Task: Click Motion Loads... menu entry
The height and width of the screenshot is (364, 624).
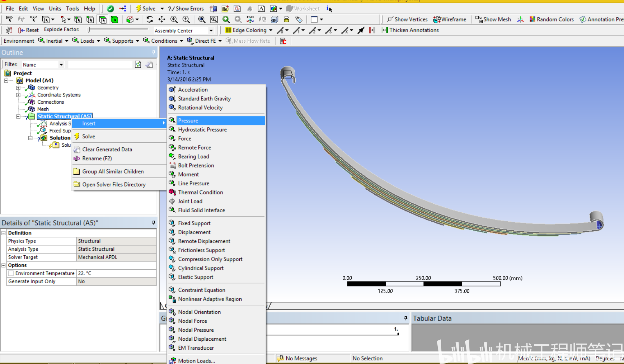Action: coord(217,361)
